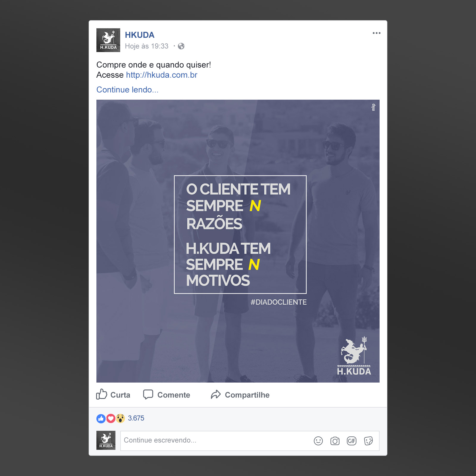Image resolution: width=476 pixels, height=476 pixels.
Task: Click the blue like reaction icon
Action: pos(101,419)
